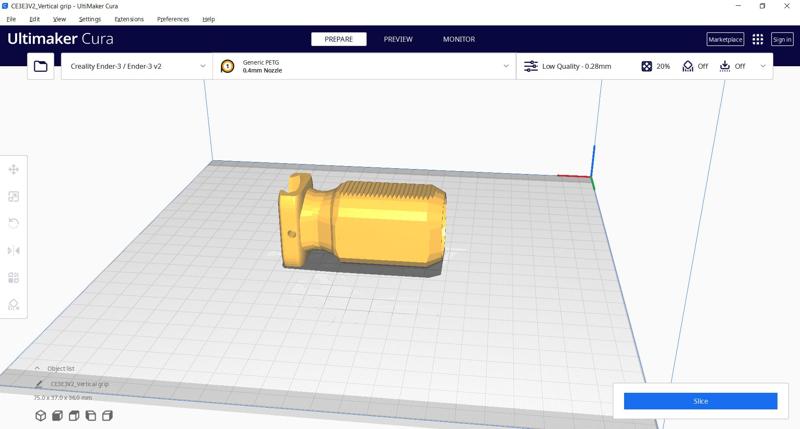The width and height of the screenshot is (800, 429).
Task: Select the Support Blocker tool
Action: click(x=14, y=305)
